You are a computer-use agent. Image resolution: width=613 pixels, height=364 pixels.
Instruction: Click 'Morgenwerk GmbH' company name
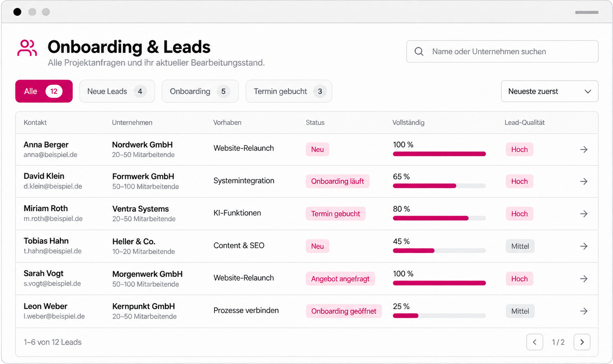(x=147, y=274)
